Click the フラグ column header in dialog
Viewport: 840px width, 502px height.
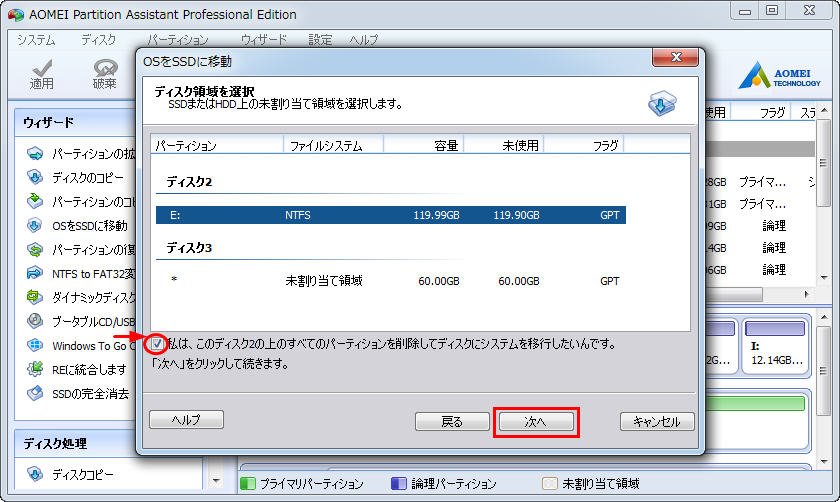pyautogui.click(x=584, y=145)
